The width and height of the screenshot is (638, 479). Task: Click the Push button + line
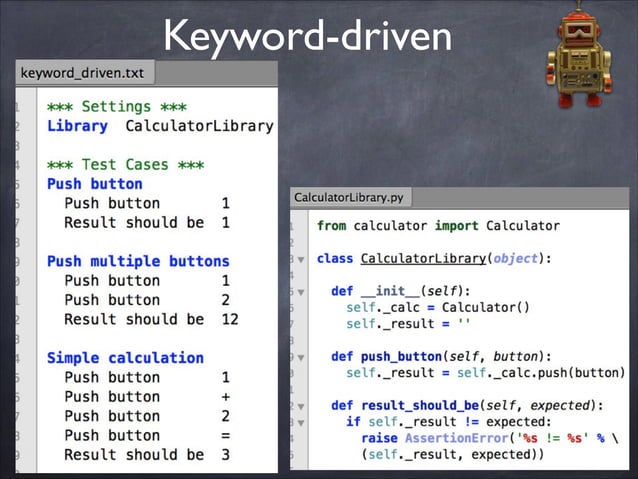147,397
